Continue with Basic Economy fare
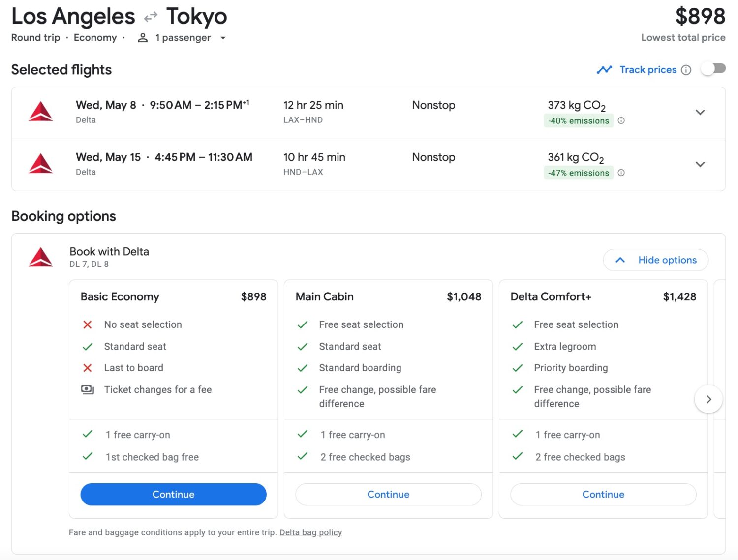 click(173, 494)
